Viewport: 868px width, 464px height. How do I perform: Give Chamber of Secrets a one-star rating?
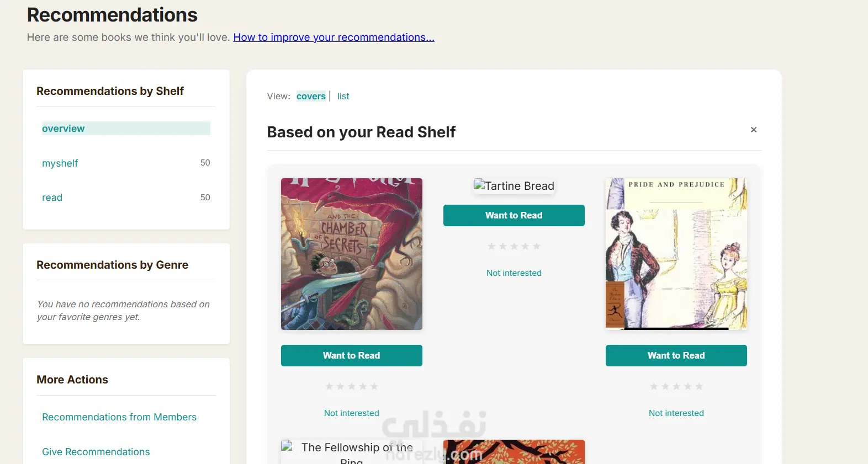(x=329, y=387)
